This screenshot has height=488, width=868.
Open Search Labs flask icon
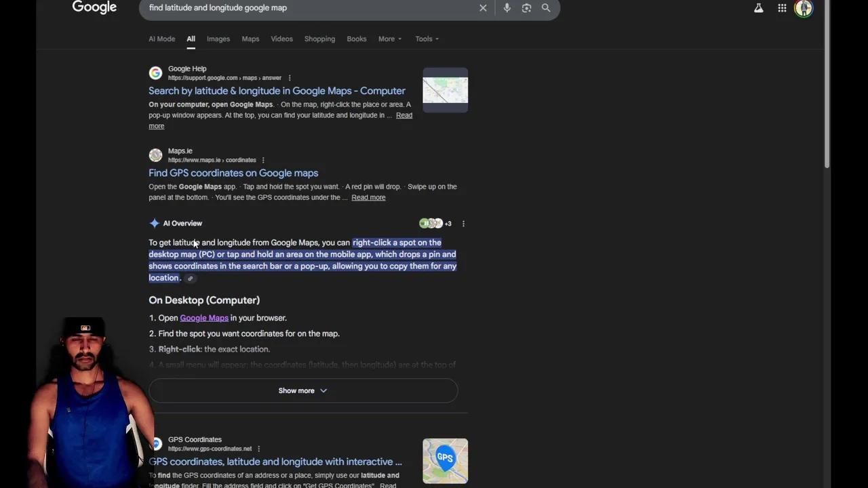[758, 8]
